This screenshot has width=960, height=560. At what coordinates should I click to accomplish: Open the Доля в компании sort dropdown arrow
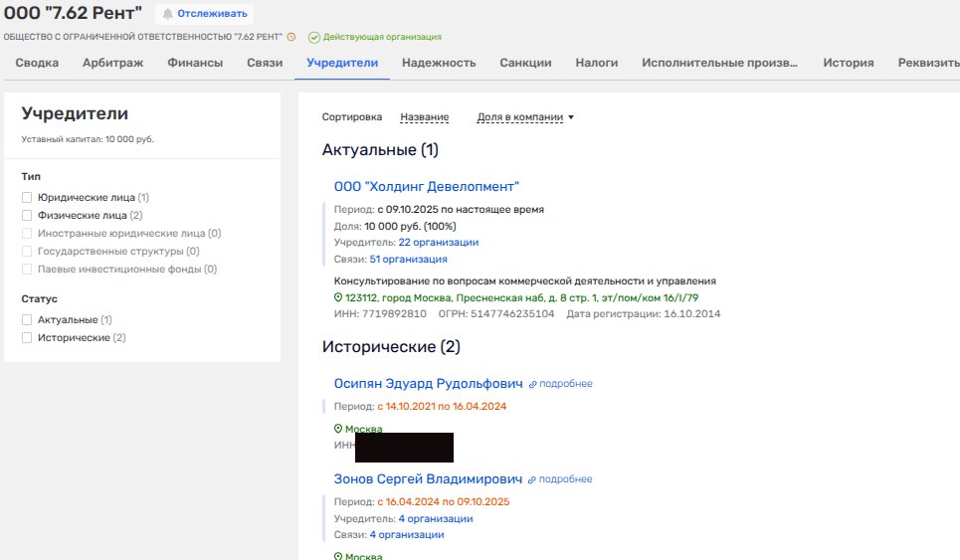tap(571, 117)
